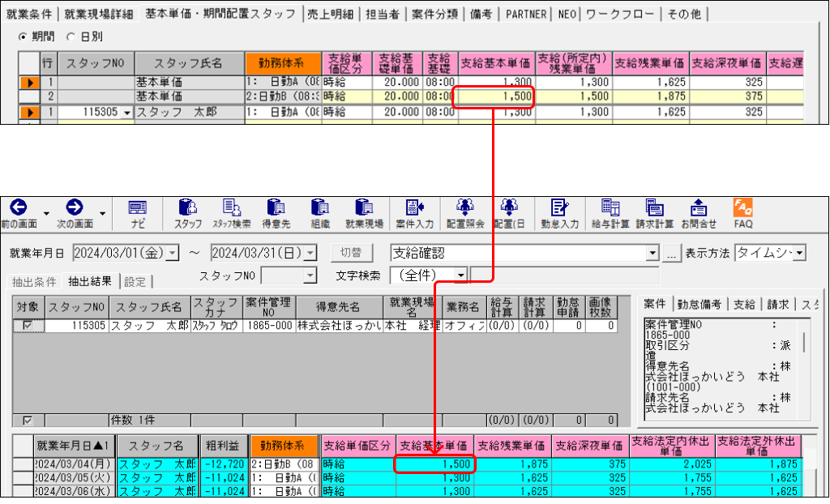The image size is (830, 504).
Task: Click 粗利益 column header
Action: pos(224,446)
